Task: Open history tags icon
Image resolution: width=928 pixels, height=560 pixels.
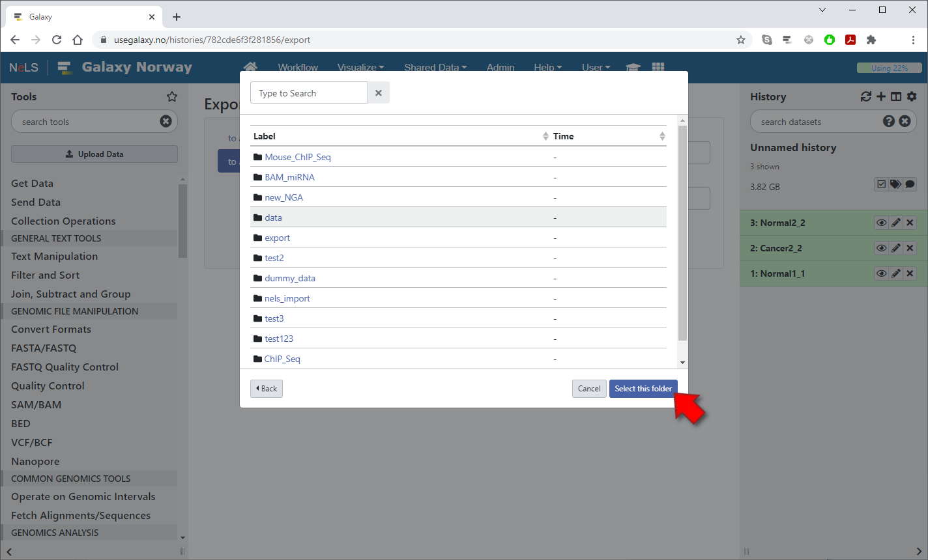Action: click(x=895, y=184)
